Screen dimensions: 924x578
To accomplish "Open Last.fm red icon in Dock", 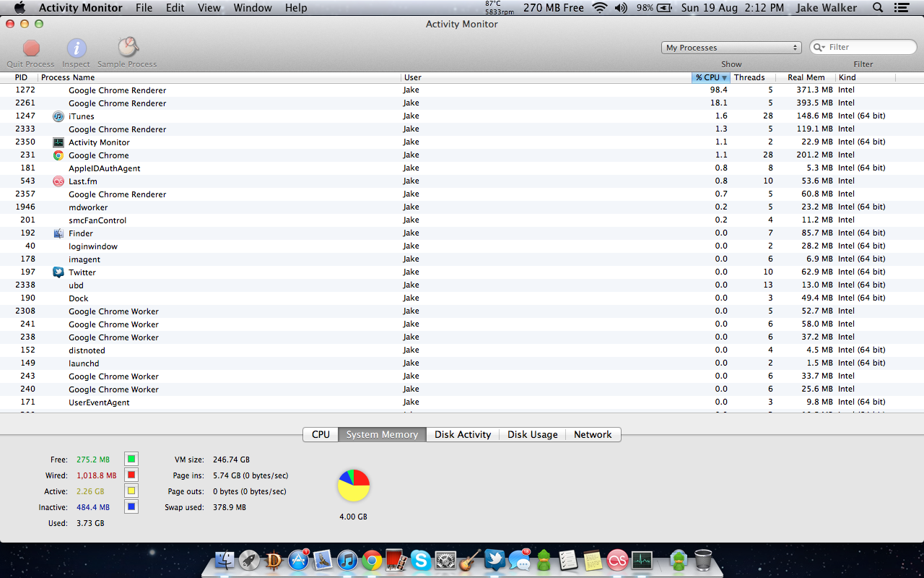I will (x=617, y=560).
